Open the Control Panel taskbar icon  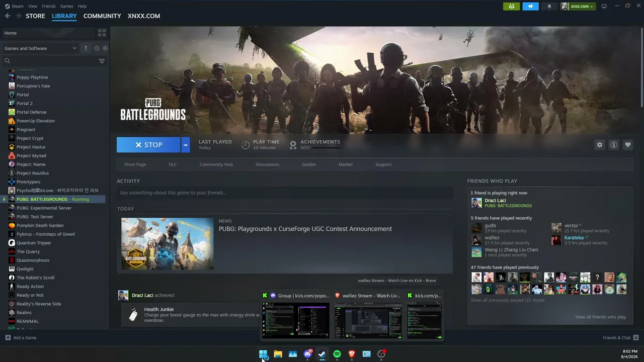[367, 354]
